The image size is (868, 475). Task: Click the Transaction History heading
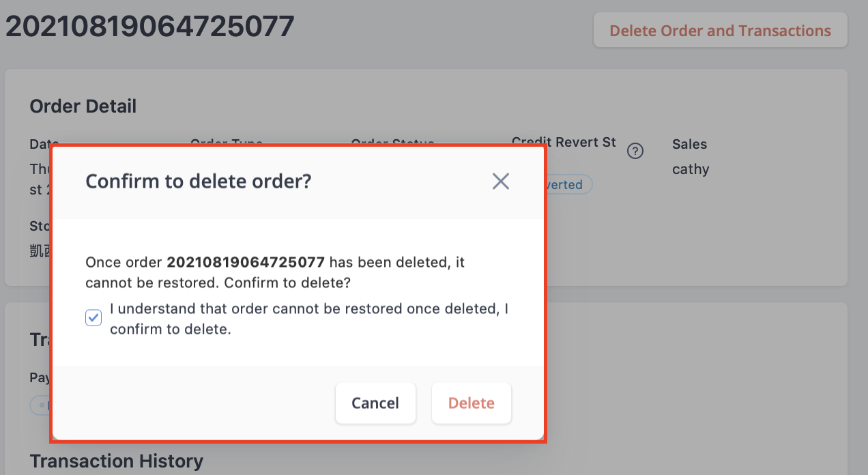click(x=116, y=461)
